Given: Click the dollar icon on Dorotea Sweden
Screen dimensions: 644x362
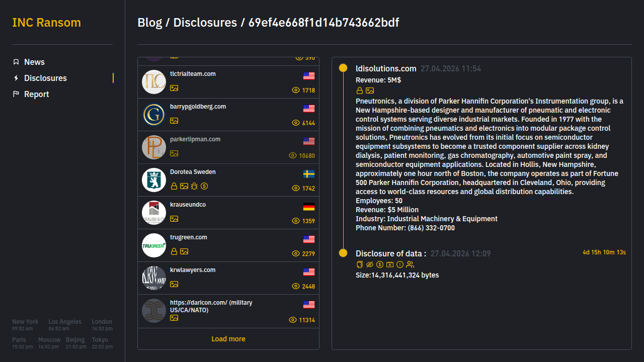Looking at the screenshot, I should 204,186.
